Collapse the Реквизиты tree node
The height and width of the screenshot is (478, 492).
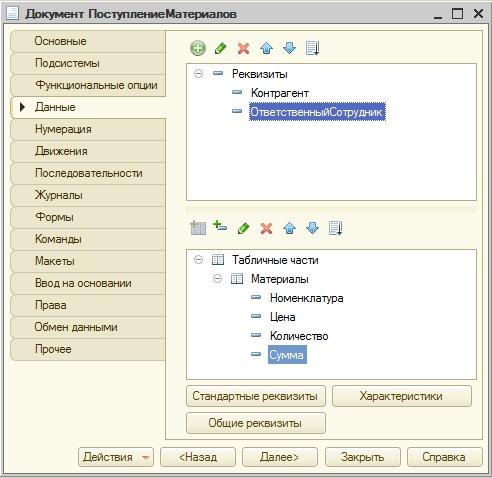(x=198, y=73)
